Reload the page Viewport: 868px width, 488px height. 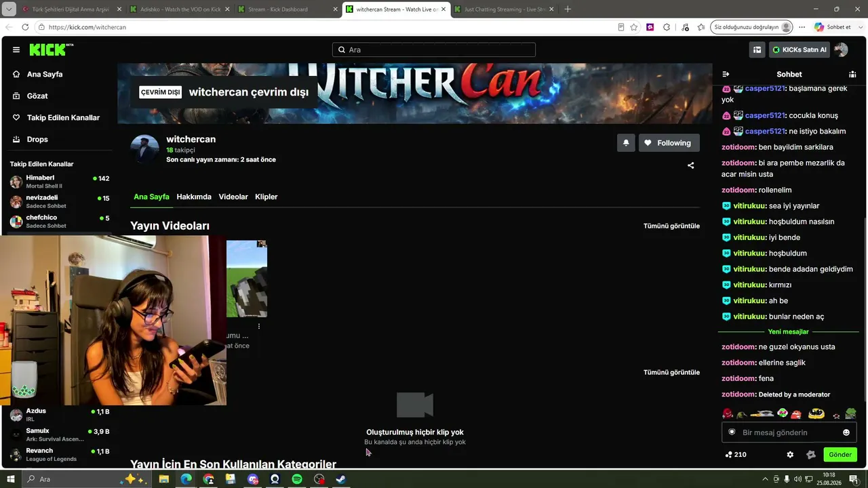tap(25, 27)
